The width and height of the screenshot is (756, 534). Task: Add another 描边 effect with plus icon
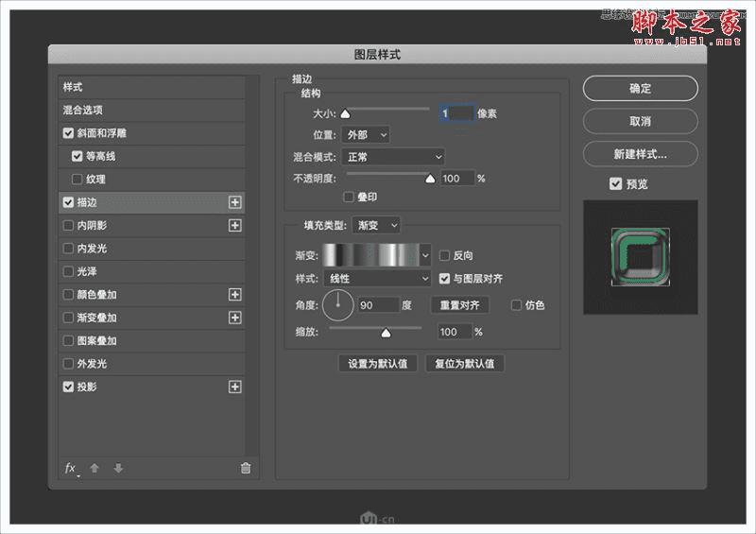point(234,202)
